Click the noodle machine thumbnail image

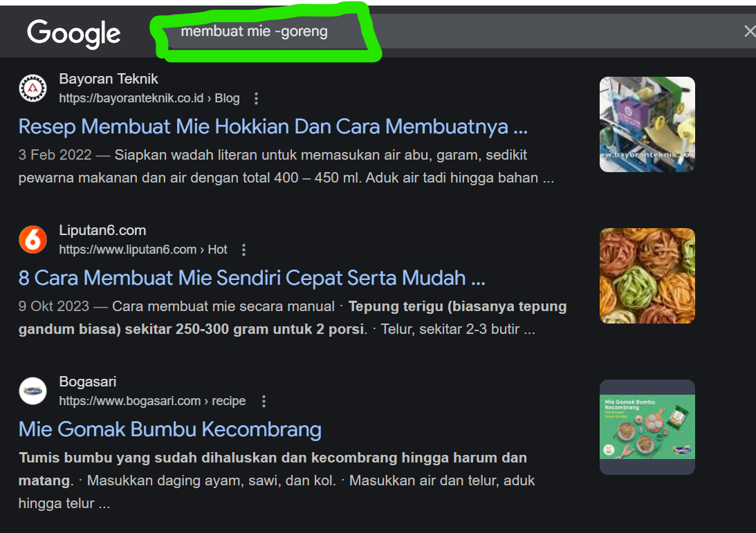click(x=647, y=124)
